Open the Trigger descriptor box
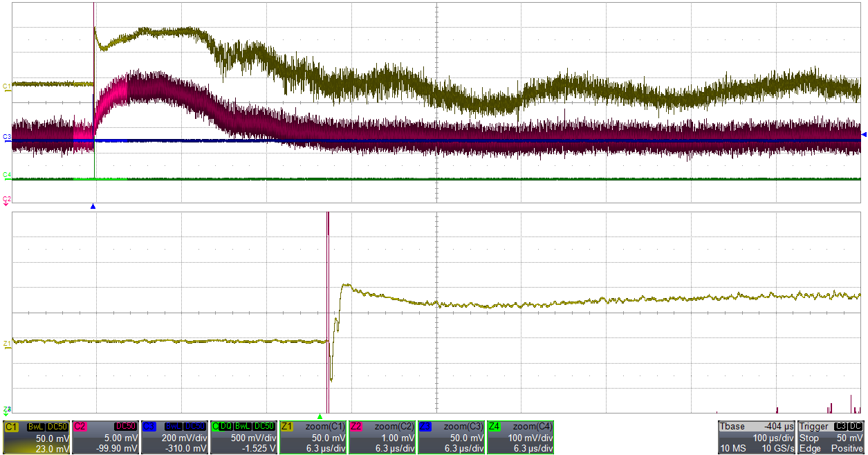This screenshot has width=868, height=455. coord(831,438)
